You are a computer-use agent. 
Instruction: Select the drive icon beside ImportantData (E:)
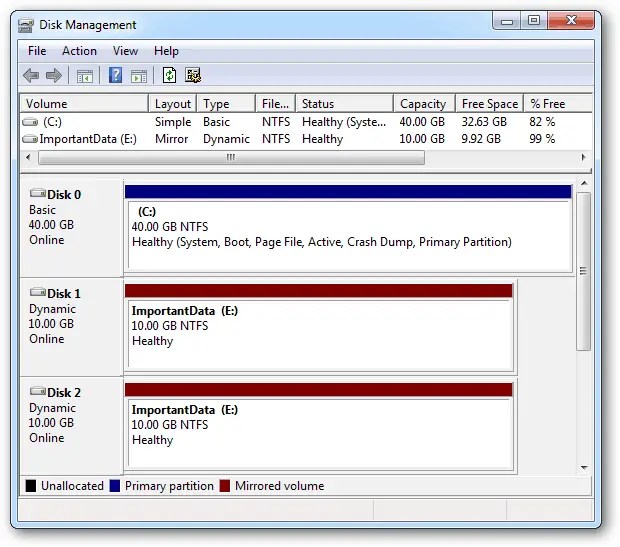[30, 139]
